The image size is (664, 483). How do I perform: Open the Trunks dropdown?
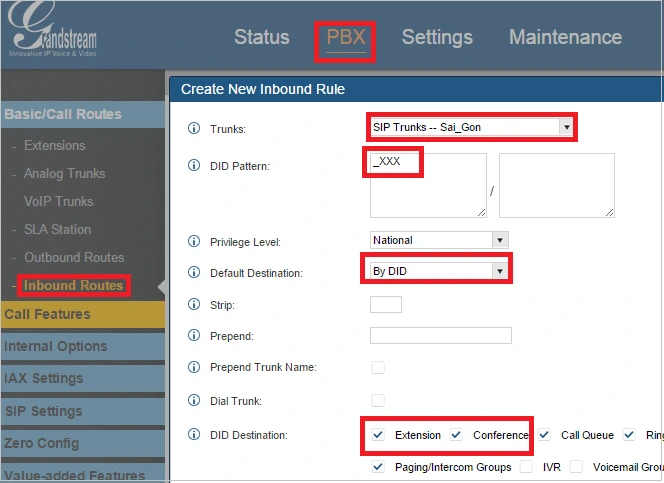(x=469, y=128)
